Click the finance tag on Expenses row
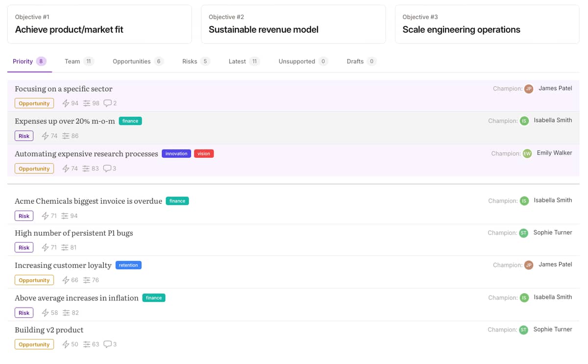This screenshot has width=588, height=364. 130,121
